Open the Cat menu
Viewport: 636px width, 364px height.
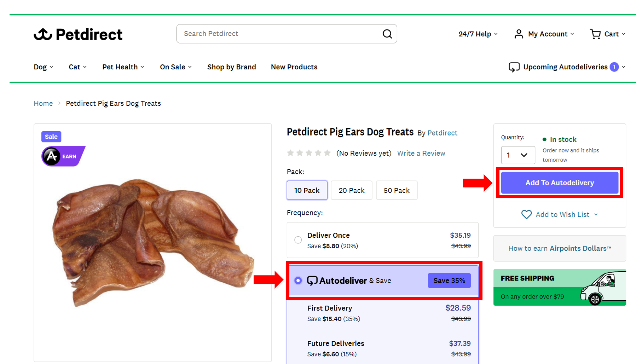[77, 67]
